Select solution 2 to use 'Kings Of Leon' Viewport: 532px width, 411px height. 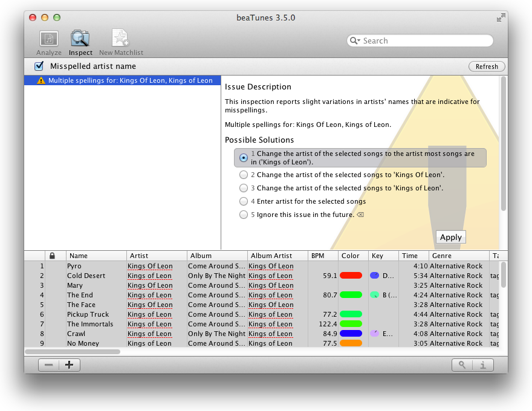click(x=244, y=175)
